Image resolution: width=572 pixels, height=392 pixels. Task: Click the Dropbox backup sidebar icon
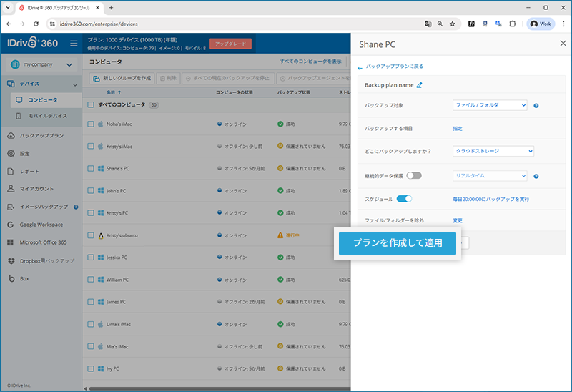[11, 260]
